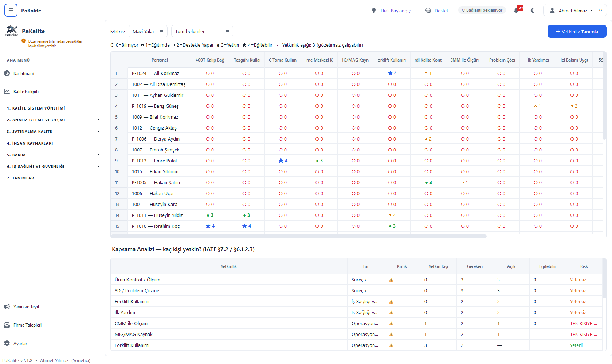Click the matrix horizontal scrollbar
This screenshot has height=364, width=612.
point(299,236)
